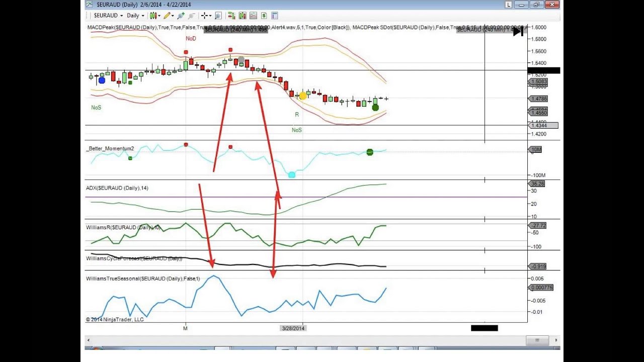644x362 pixels.
Task: Click the horizontal scrollbar left arrow
Action: (x=89, y=340)
